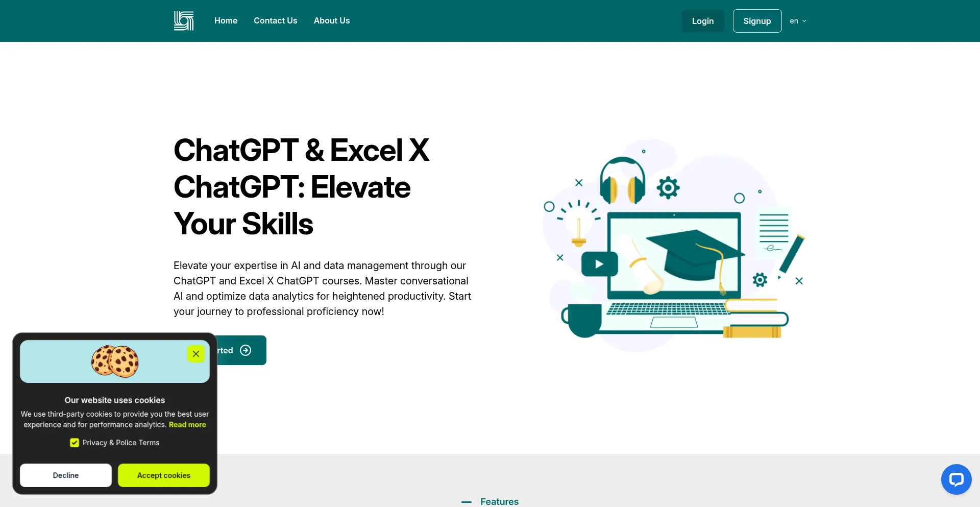Select the hero headline text
Screen dimensions: 980x507
pyautogui.click(x=302, y=187)
